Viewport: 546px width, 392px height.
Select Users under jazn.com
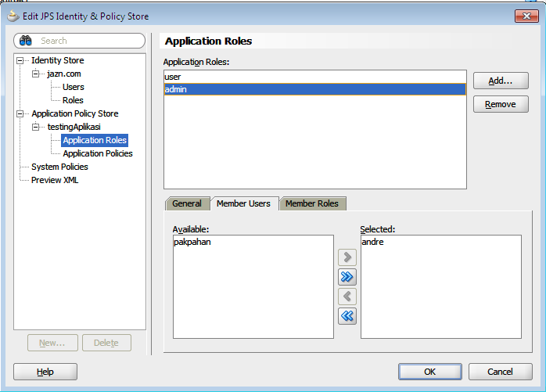[74, 87]
